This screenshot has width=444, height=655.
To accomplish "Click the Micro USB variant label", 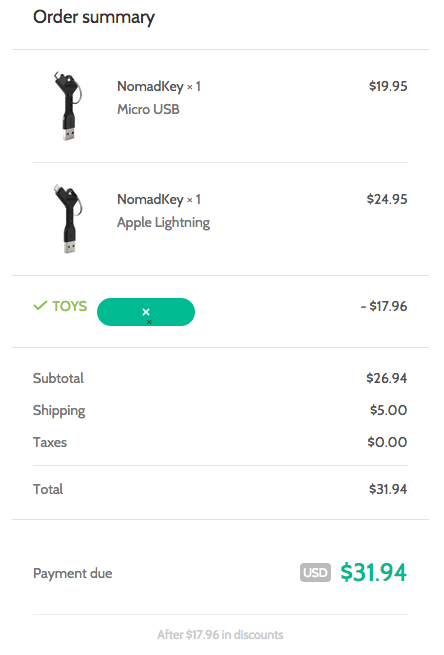I will (148, 109).
